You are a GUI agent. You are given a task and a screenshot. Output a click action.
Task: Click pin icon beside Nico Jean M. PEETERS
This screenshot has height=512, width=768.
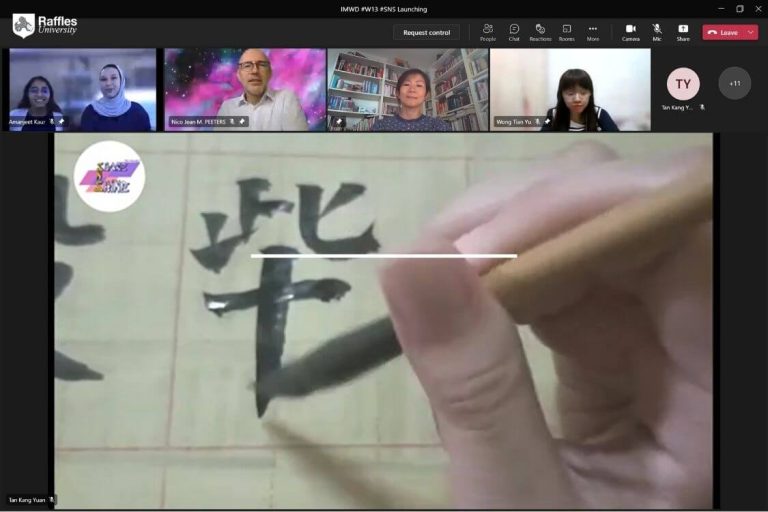click(x=242, y=122)
